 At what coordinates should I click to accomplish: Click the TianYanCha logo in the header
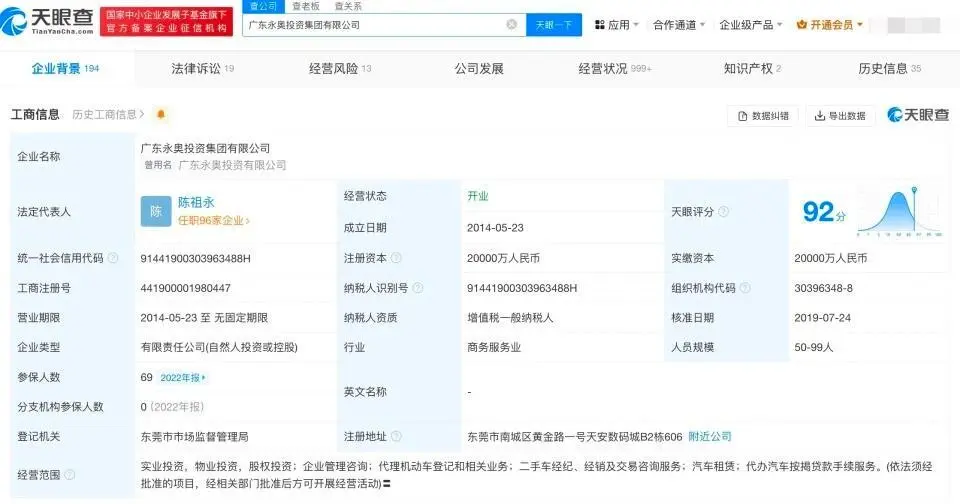48,21
